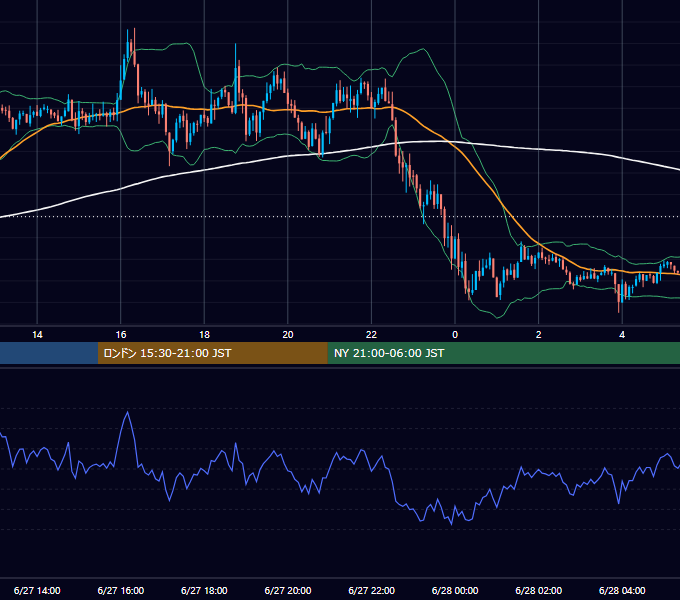
Task: Click the 4 hour label on price chart axis
Action: point(622,335)
